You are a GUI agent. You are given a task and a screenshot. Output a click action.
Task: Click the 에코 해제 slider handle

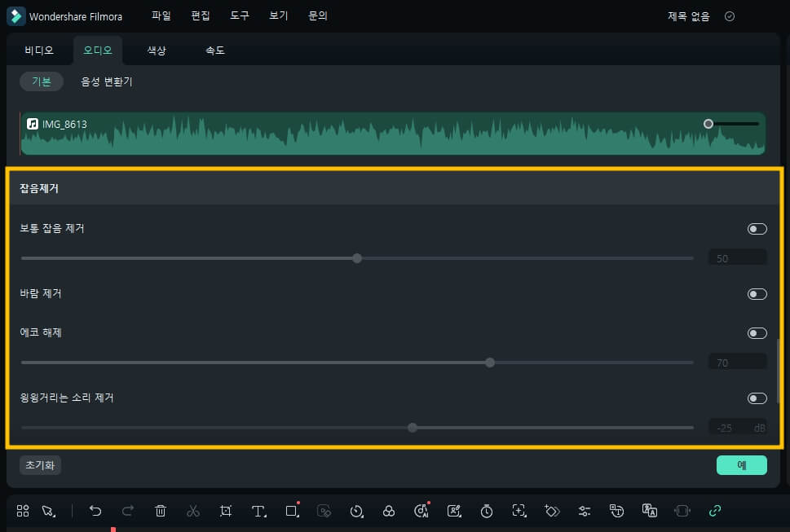tap(490, 363)
